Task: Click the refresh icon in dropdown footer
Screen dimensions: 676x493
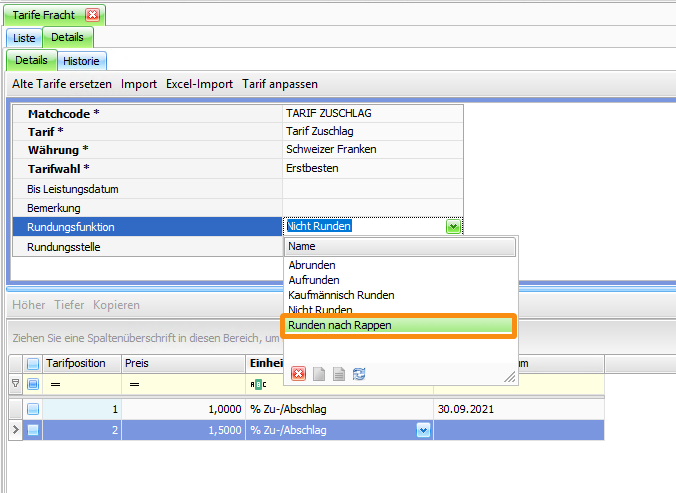Action: click(359, 373)
